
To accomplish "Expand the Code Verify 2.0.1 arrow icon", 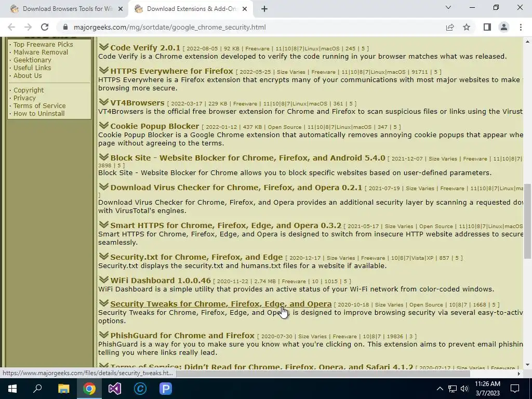I will pos(103,47).
